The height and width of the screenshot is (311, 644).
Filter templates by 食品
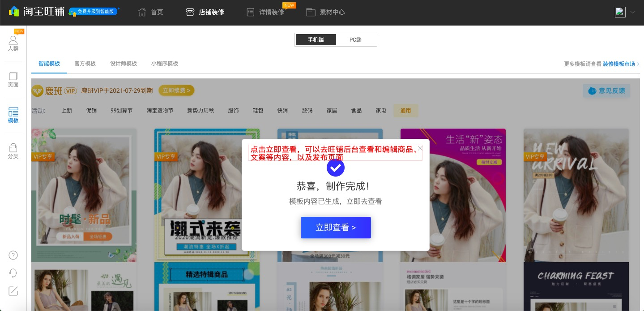coord(356,110)
